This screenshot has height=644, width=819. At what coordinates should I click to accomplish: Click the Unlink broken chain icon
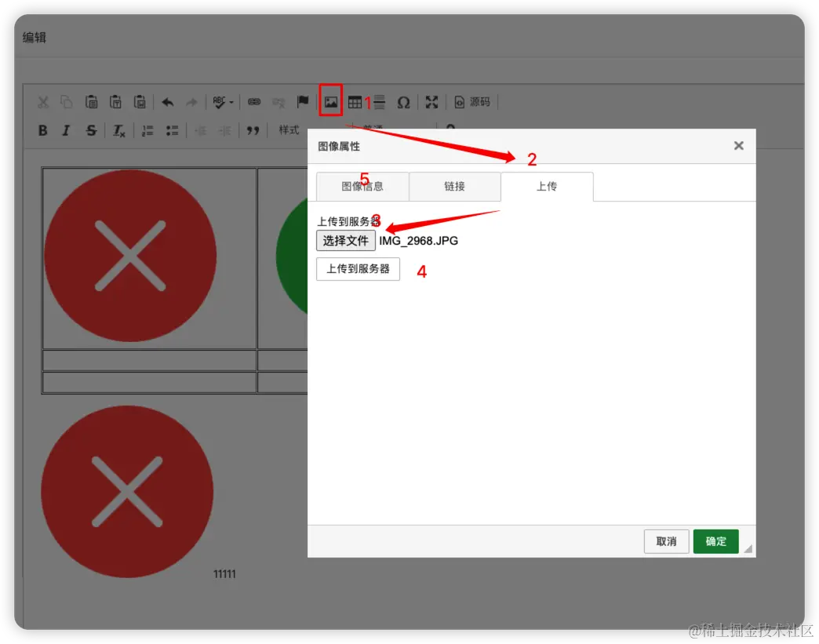tap(278, 102)
